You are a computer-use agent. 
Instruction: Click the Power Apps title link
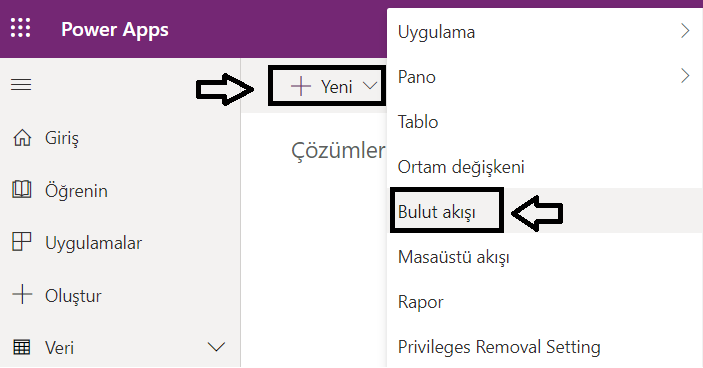(115, 30)
